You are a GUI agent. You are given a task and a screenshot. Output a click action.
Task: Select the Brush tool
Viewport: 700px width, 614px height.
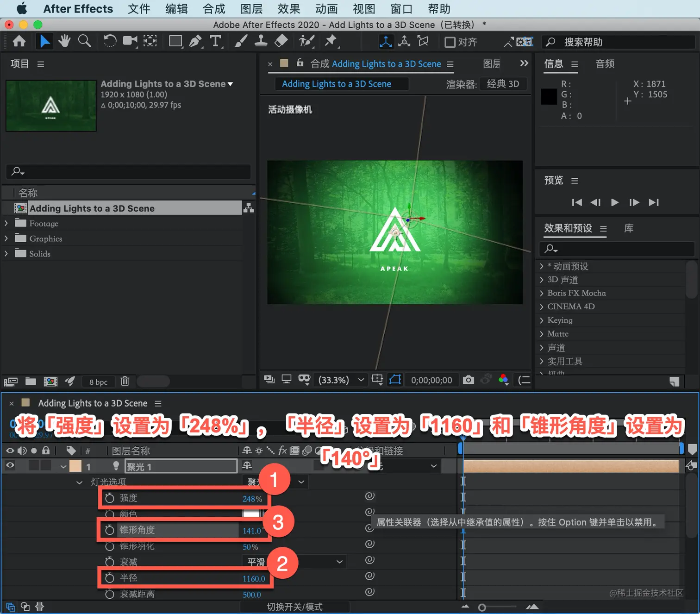pyautogui.click(x=241, y=41)
